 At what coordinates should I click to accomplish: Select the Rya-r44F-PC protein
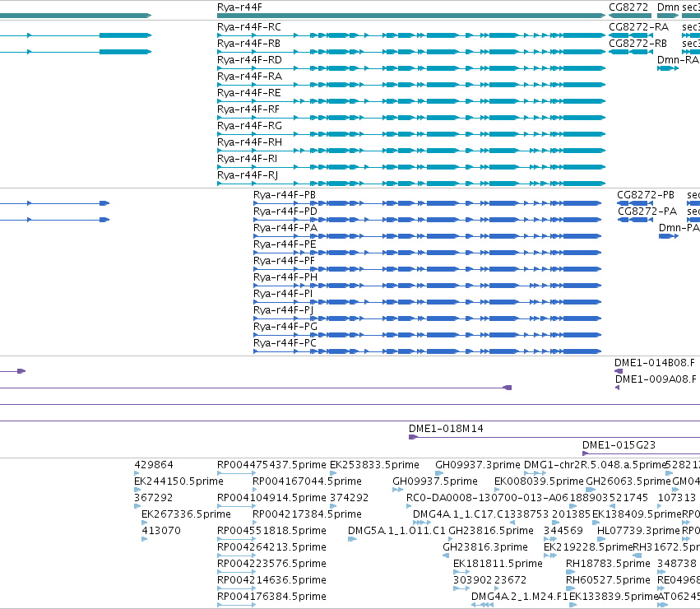[285, 344]
